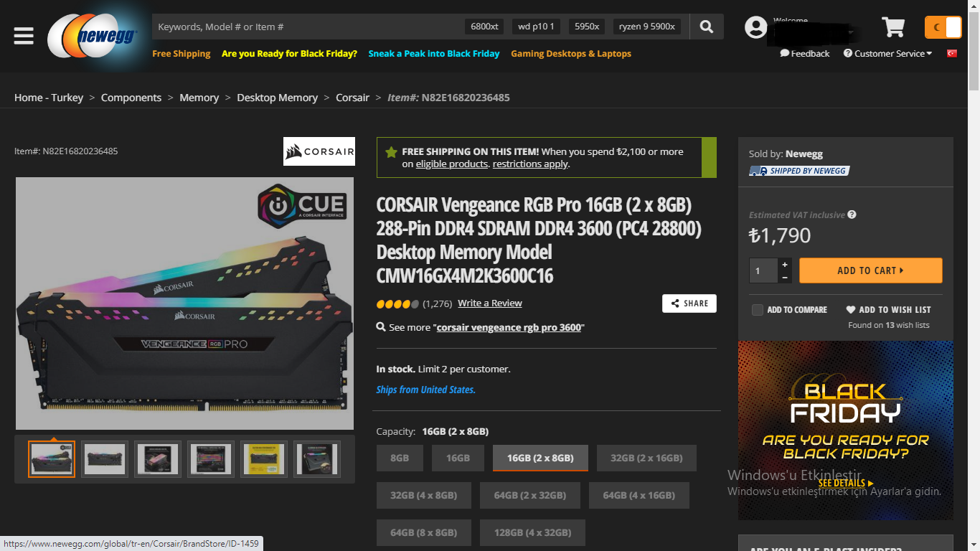This screenshot has width=980, height=551.
Task: Open the account profile icon
Action: [755, 27]
